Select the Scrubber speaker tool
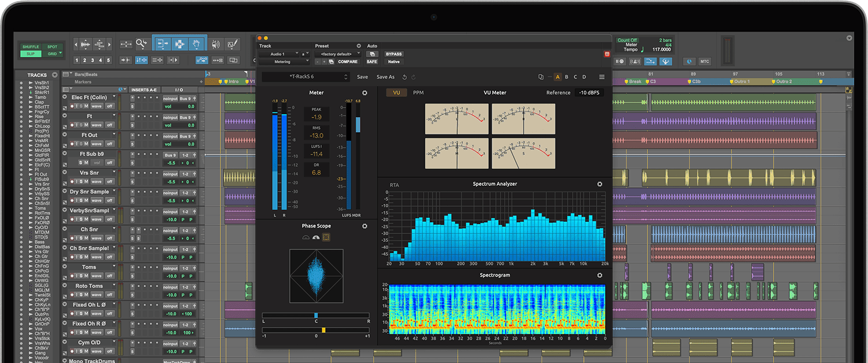Viewport: 868px width, 363px height. coord(216,44)
